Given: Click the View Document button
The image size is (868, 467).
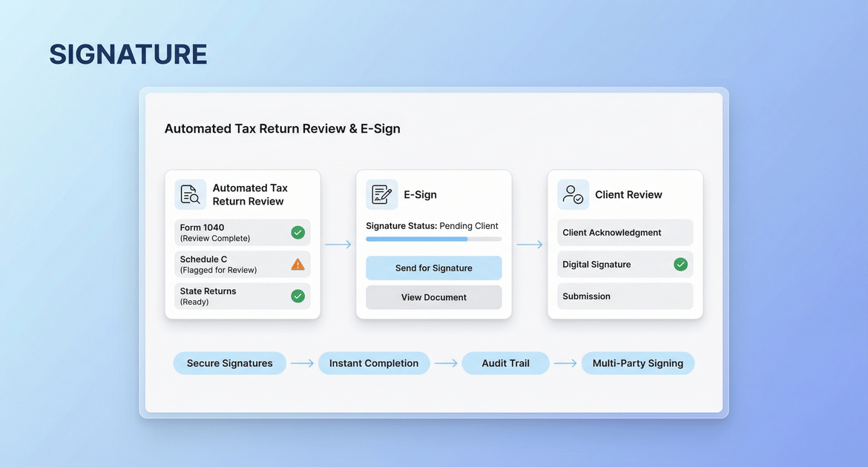Looking at the screenshot, I should click(x=434, y=297).
